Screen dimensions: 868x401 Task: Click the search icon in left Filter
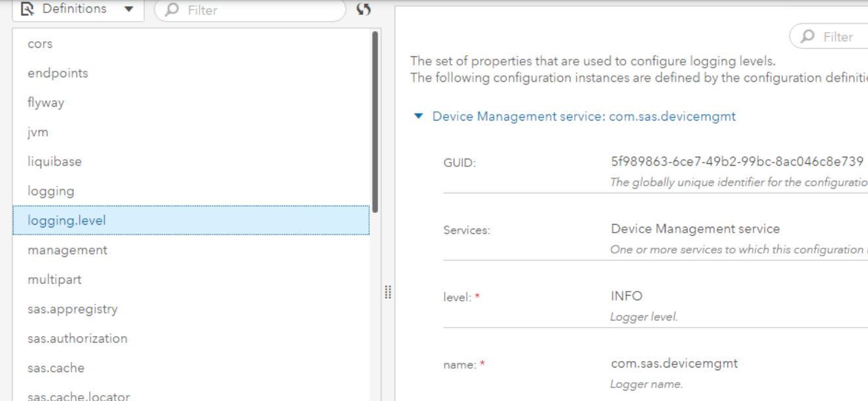(173, 10)
